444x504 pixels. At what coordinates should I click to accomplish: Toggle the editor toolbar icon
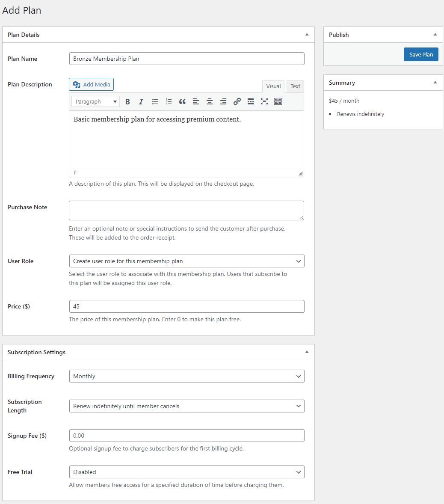[278, 101]
